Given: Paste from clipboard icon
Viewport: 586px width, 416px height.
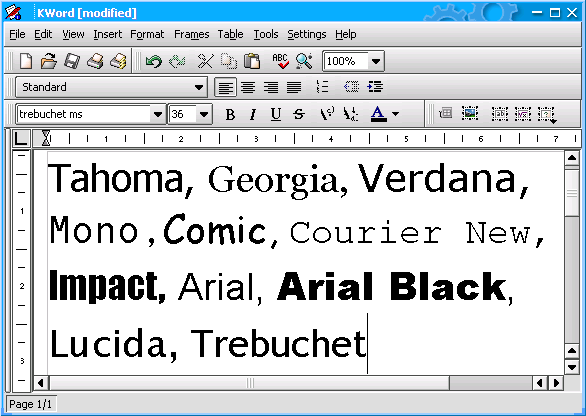Looking at the screenshot, I should 252,61.
